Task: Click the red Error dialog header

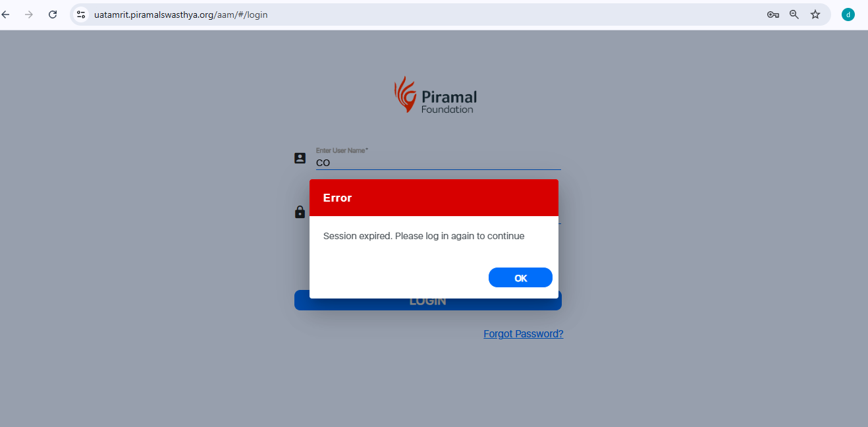Action: click(x=434, y=198)
